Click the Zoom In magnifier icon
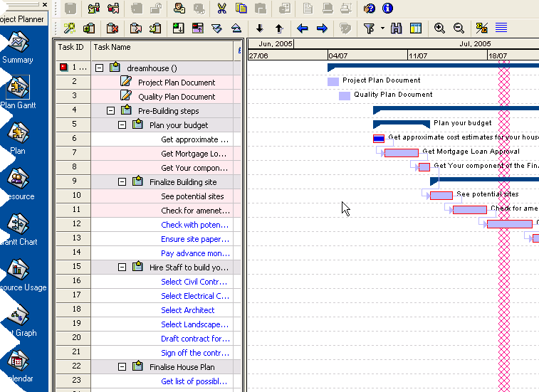 click(x=439, y=28)
